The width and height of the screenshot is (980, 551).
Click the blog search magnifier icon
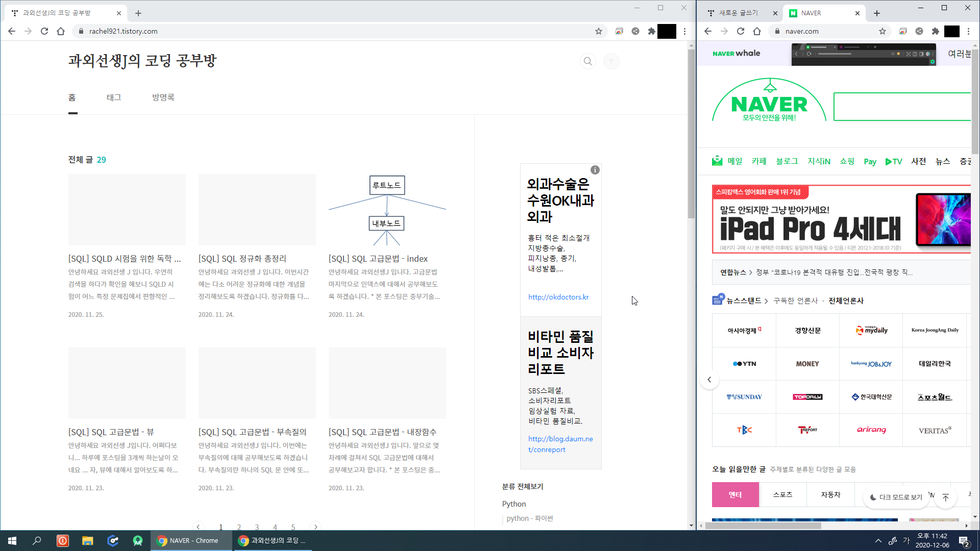coord(588,61)
